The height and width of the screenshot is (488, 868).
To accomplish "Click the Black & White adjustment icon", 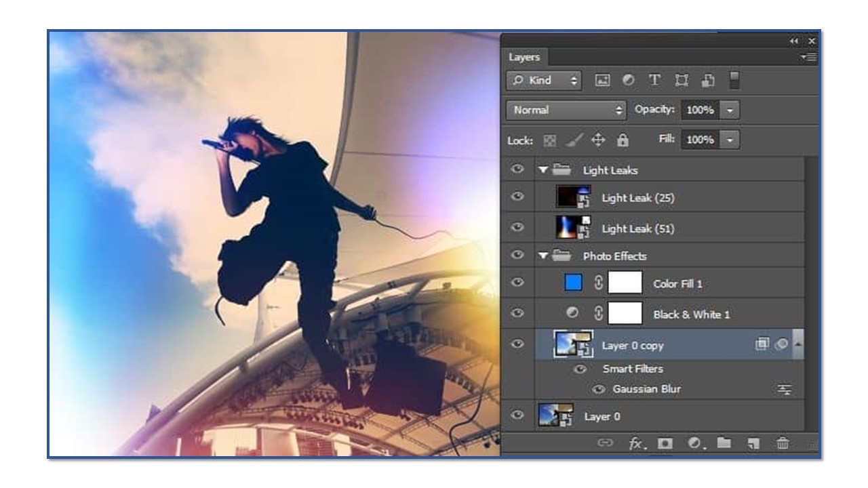I will point(572,314).
